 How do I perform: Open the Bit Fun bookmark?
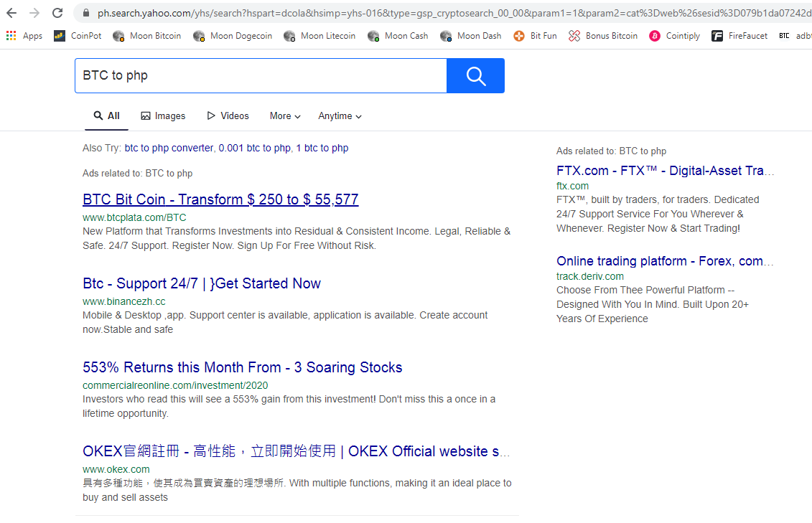(x=535, y=36)
